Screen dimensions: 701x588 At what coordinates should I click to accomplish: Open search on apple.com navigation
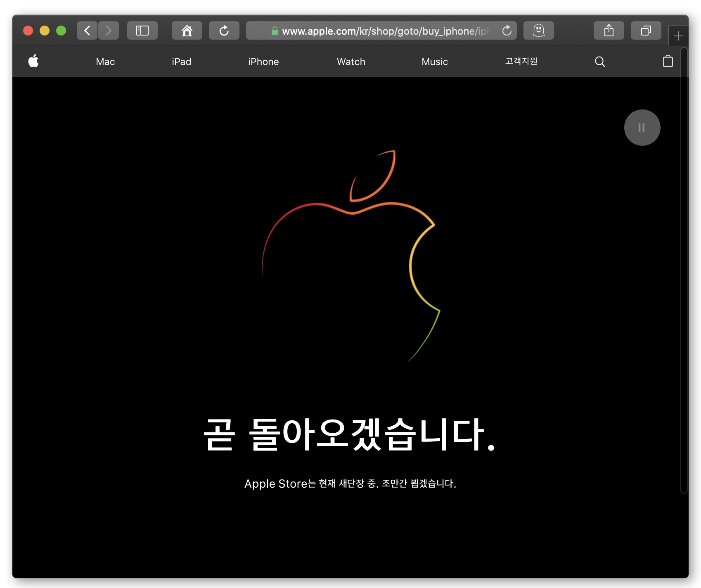[x=600, y=62]
